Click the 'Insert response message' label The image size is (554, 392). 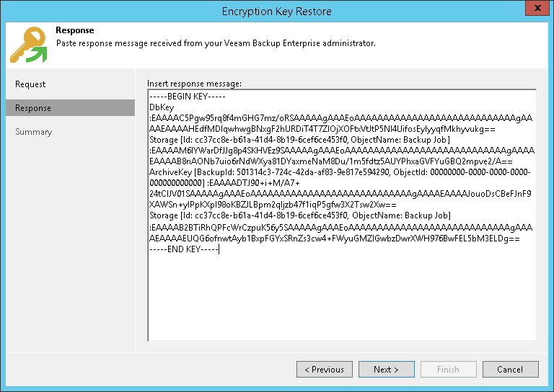click(194, 84)
